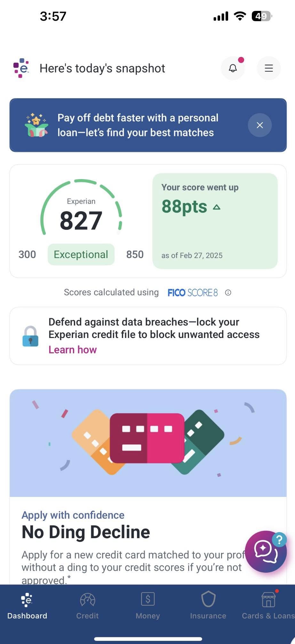Open the notification bell
Image resolution: width=295 pixels, height=644 pixels.
pos(233,68)
